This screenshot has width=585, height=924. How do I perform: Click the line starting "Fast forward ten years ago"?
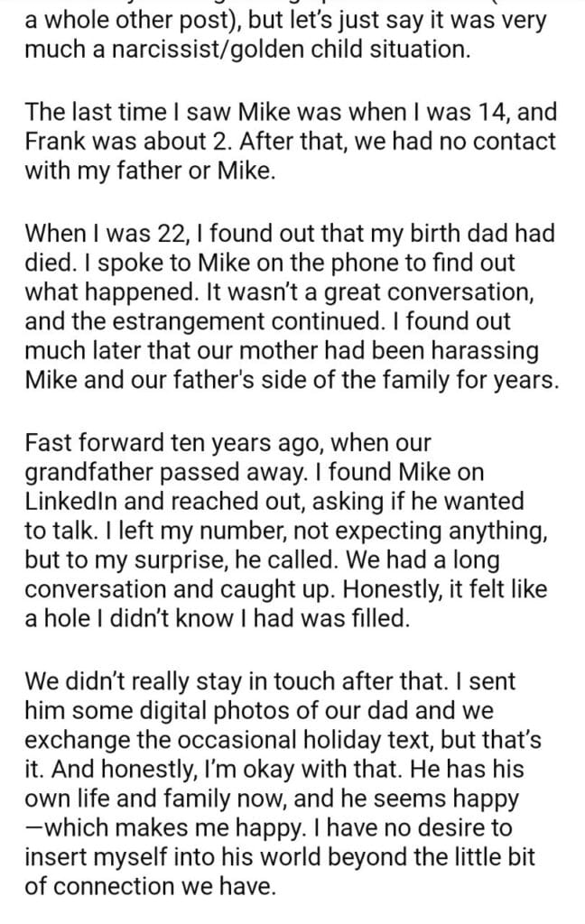pos(229,442)
